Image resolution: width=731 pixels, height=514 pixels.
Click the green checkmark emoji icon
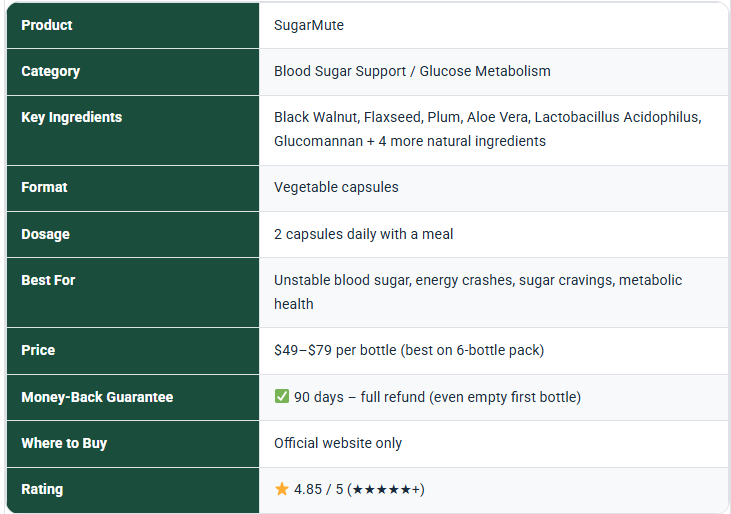click(x=282, y=397)
